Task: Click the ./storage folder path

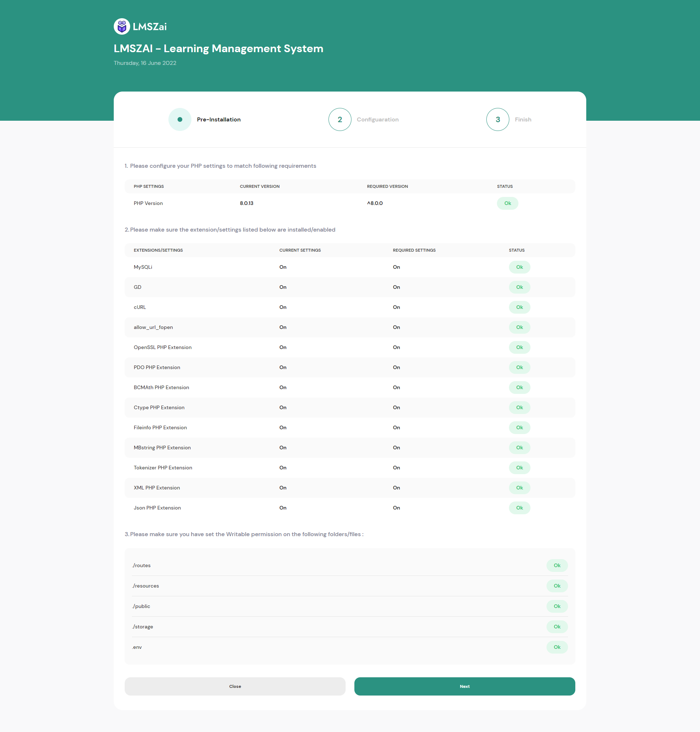Action: pyautogui.click(x=143, y=627)
